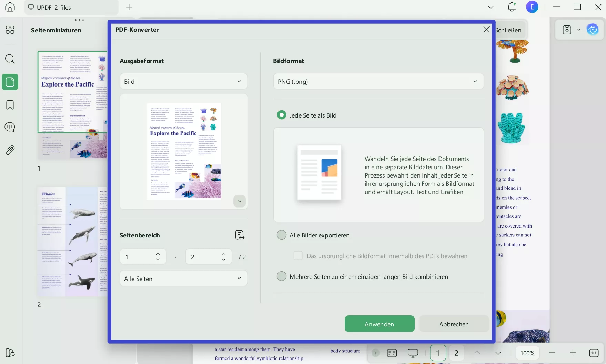Click the Anwenden button
This screenshot has width=606, height=364.
click(x=380, y=324)
